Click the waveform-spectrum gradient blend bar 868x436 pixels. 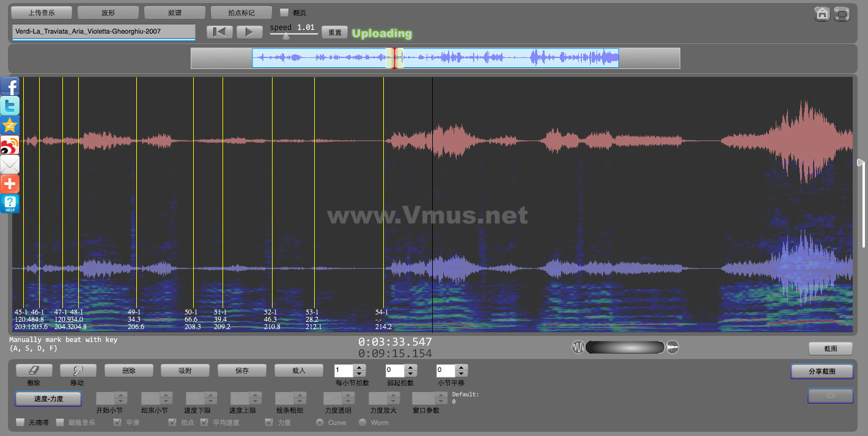pyautogui.click(x=625, y=347)
